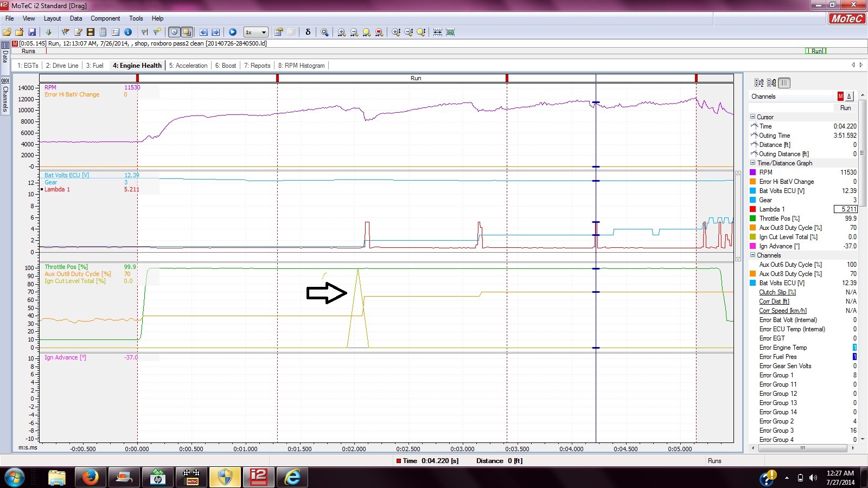The width and height of the screenshot is (868, 488).
Task: Switch to the 6: Boost tab
Action: pos(226,66)
